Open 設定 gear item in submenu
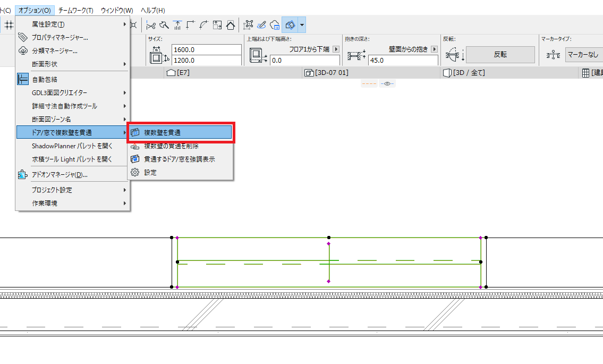603x364 pixels. point(180,172)
